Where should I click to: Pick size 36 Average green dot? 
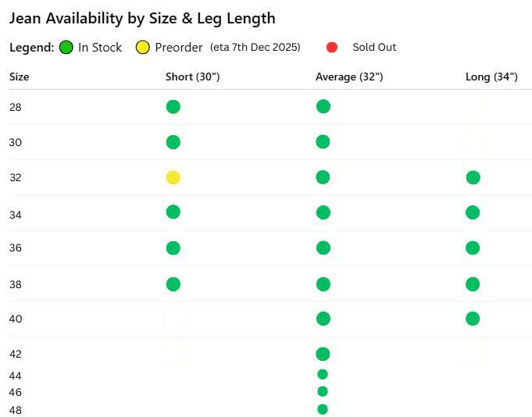(323, 248)
